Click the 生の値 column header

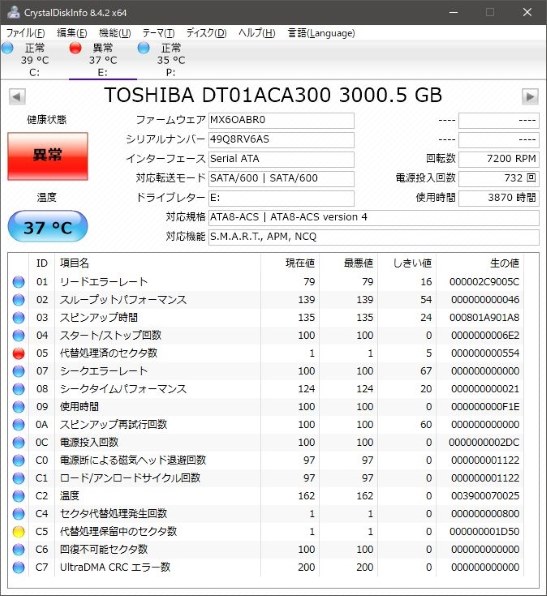(x=504, y=263)
